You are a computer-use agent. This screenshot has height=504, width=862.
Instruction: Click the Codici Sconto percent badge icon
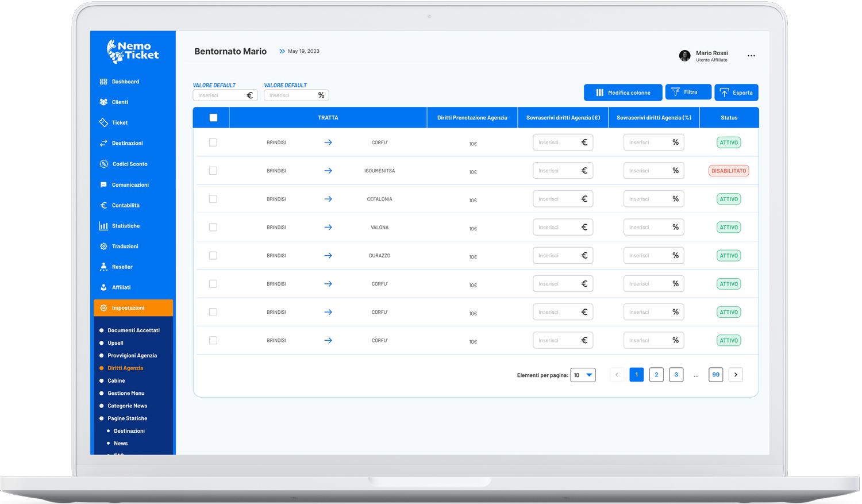[x=103, y=164]
